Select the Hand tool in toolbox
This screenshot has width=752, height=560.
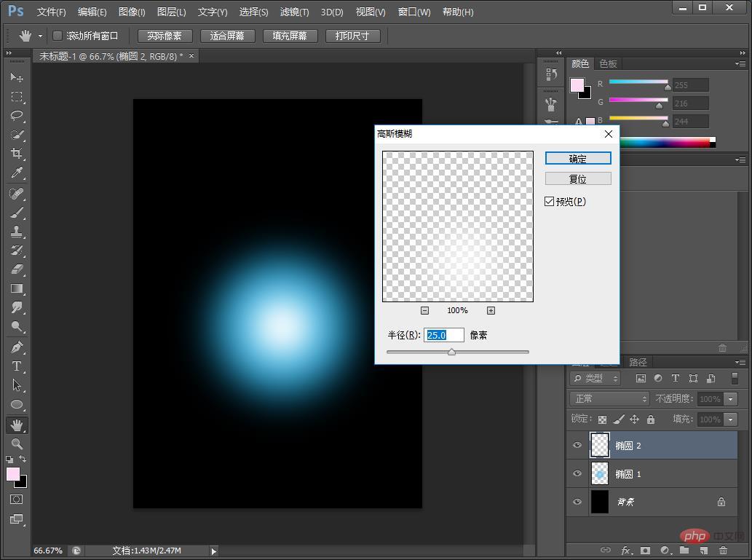[x=17, y=425]
